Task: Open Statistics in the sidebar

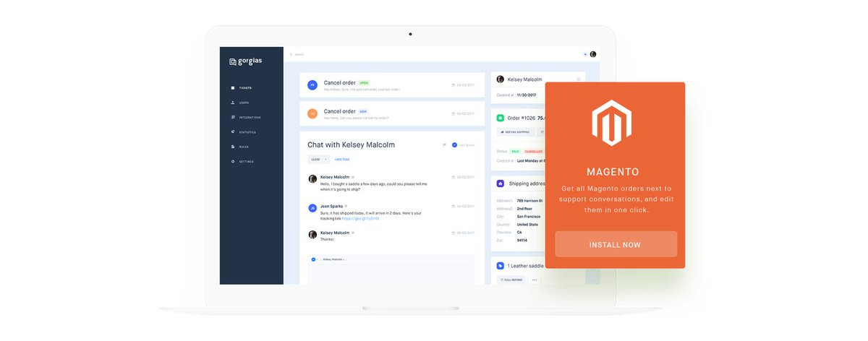Action: 243,132
